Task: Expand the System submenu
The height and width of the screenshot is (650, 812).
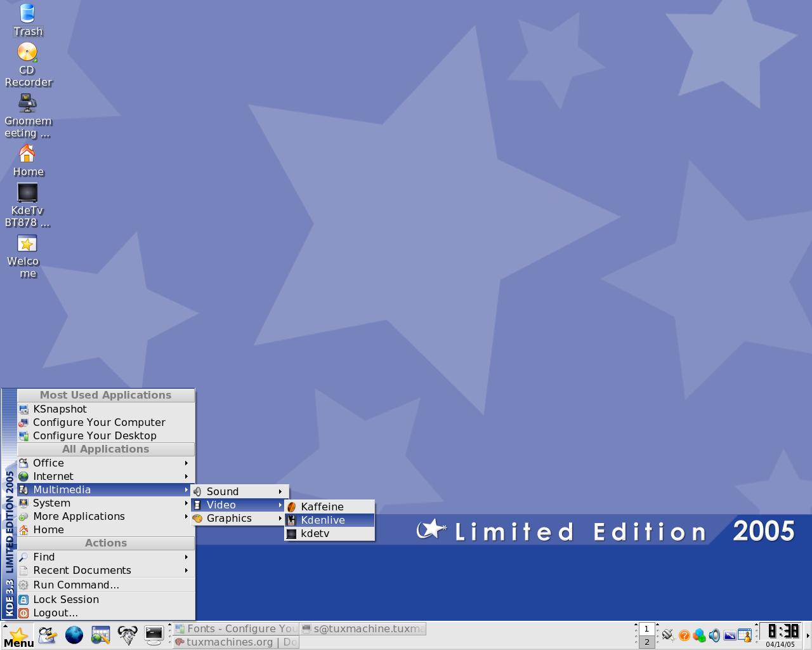Action: 106,503
